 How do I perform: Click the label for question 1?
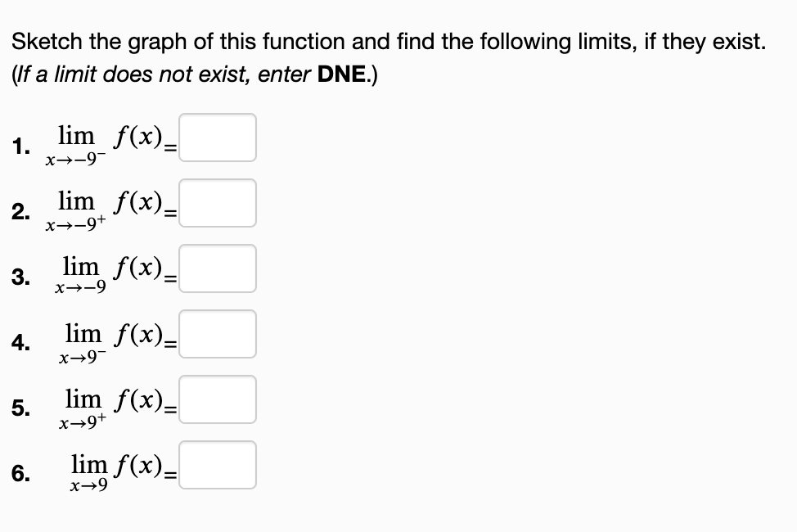[x=20, y=146]
